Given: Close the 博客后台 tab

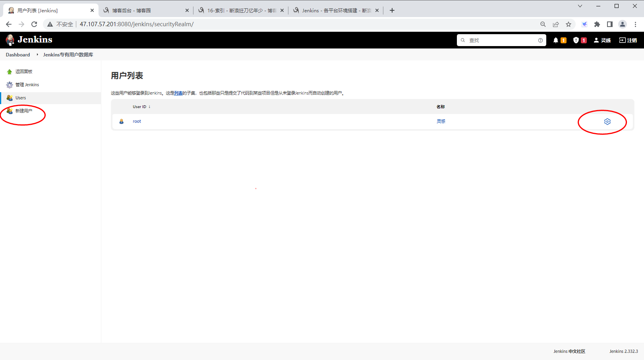Looking at the screenshot, I should 187,10.
